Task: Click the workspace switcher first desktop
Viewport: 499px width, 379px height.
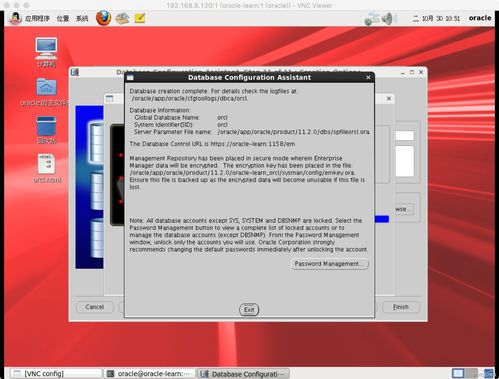Action: (x=458, y=373)
